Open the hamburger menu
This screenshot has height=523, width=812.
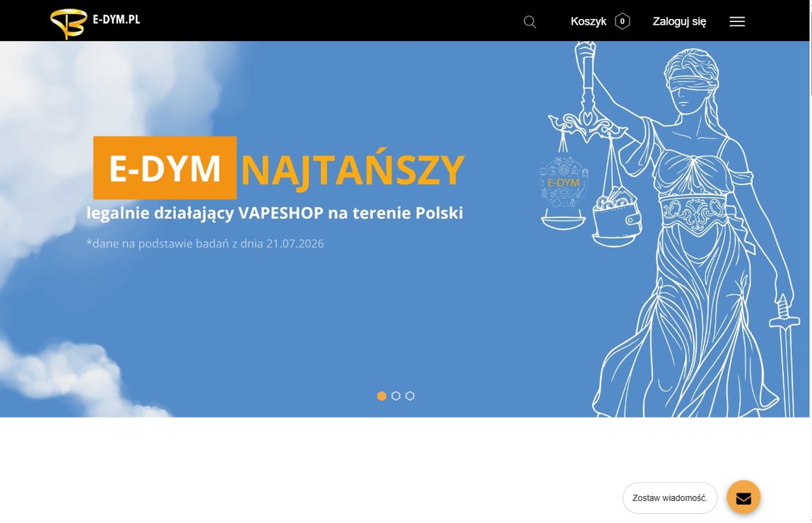tap(737, 21)
